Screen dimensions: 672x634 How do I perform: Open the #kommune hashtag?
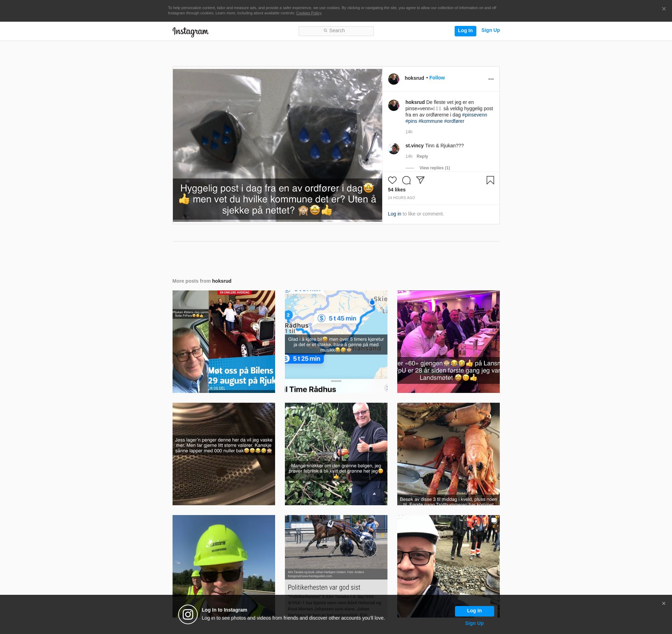point(430,121)
